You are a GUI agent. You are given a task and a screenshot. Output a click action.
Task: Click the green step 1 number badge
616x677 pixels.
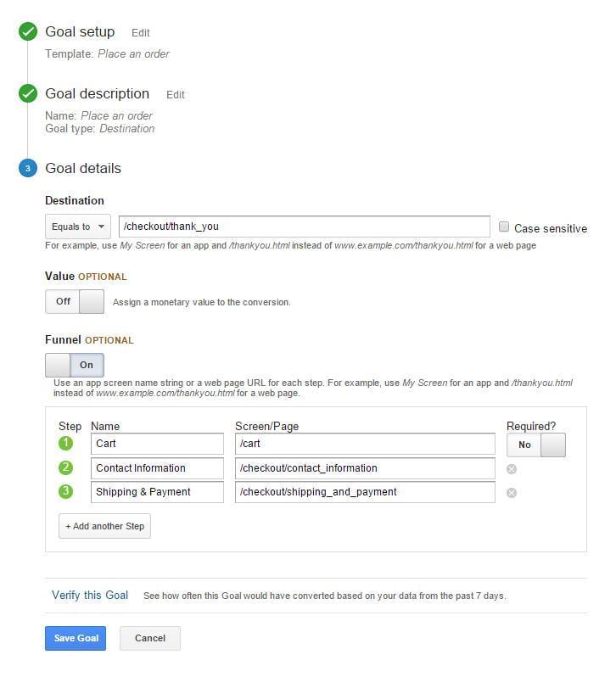coord(66,444)
